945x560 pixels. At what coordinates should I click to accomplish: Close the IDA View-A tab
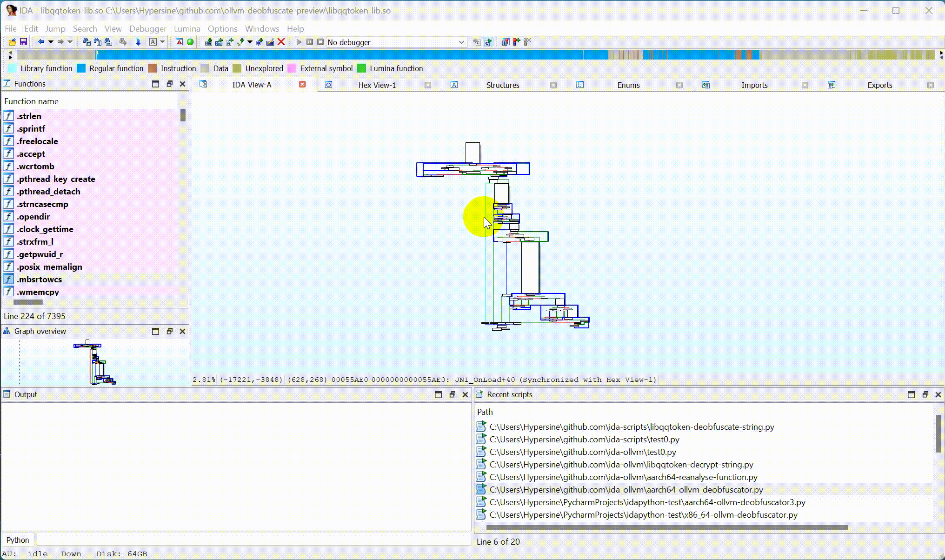tap(302, 84)
